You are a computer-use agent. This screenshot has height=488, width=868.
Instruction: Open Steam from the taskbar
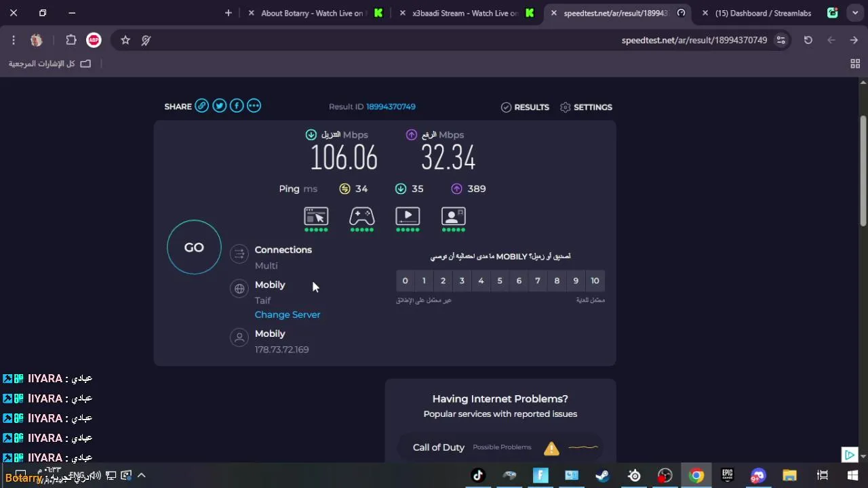point(602,475)
